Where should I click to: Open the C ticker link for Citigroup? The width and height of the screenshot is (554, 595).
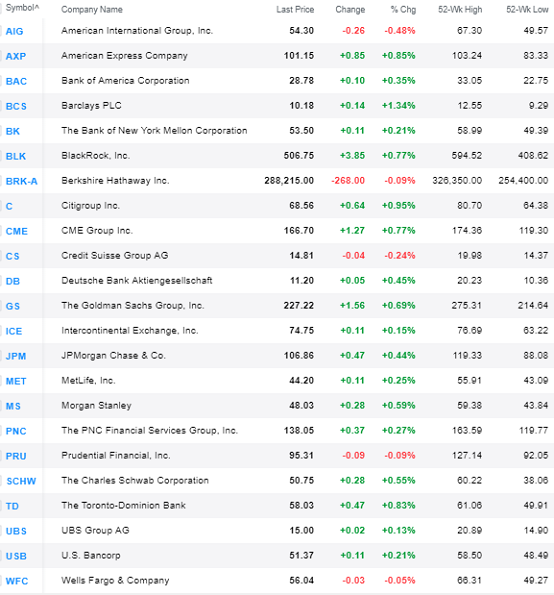[x=9, y=206]
